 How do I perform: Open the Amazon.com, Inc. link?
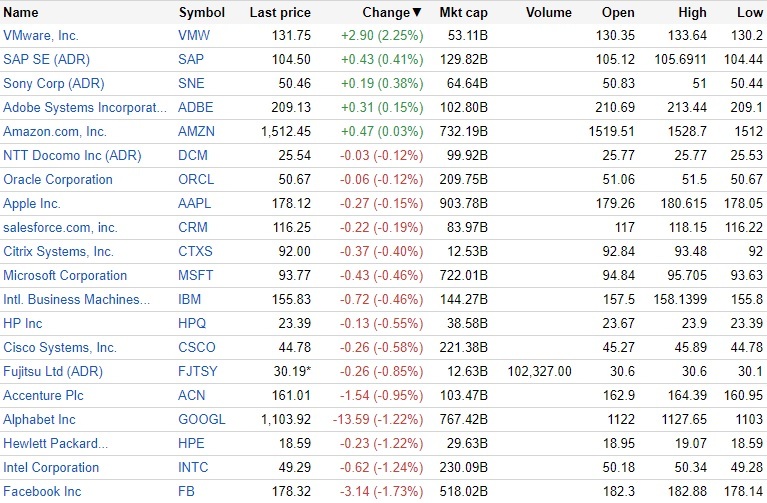[x=55, y=132]
